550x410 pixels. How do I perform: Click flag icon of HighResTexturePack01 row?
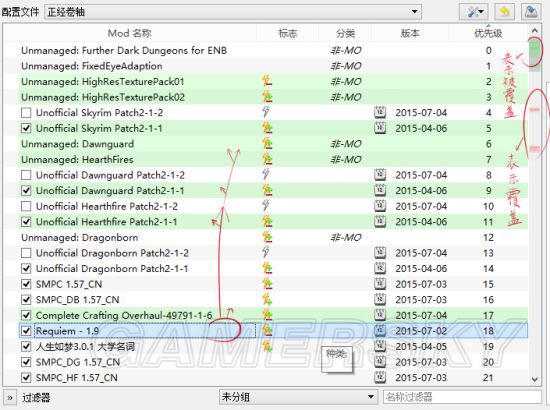267,81
